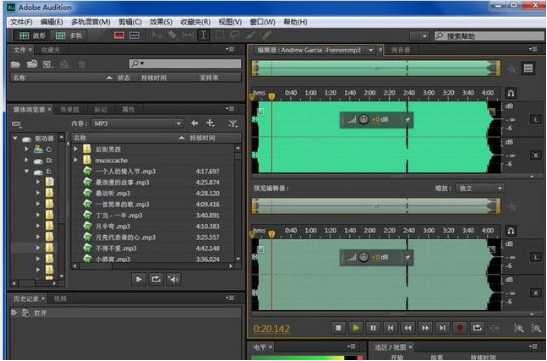Toggle the R channel in the upper editor

(535, 155)
